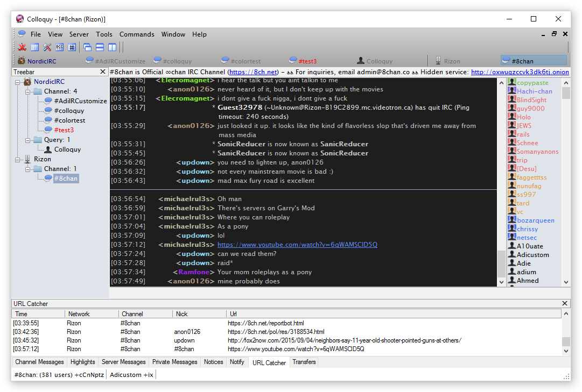Screen dimensions: 582x392
Task: Close the URL Catcher panel
Action: click(x=565, y=303)
